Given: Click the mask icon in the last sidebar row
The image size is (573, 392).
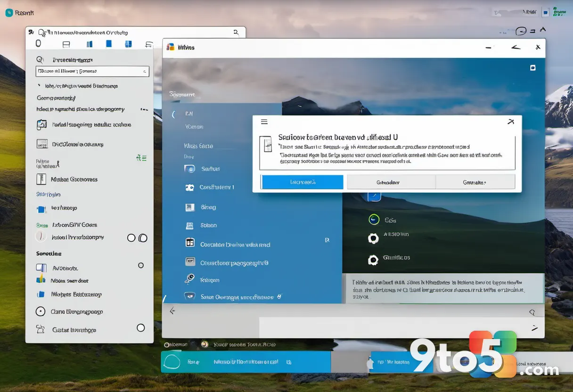Looking at the screenshot, I should pos(190,296).
